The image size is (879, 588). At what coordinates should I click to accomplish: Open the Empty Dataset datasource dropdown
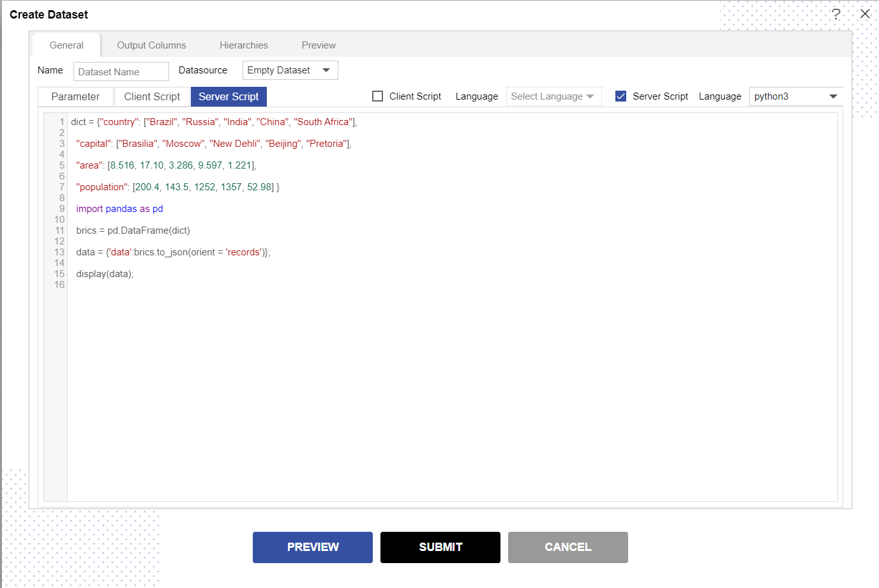pos(290,70)
